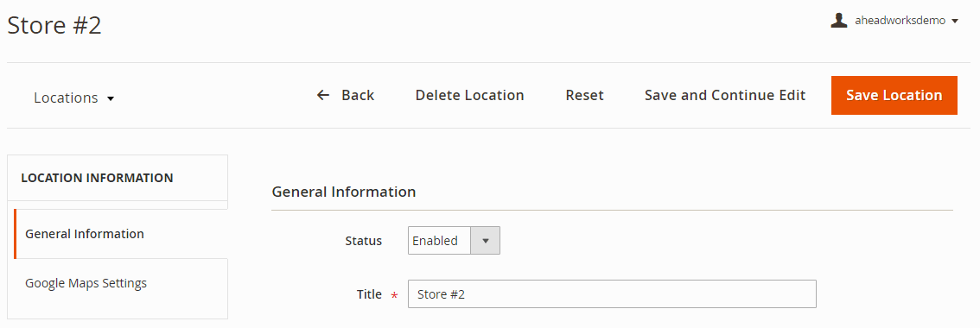The image size is (980, 328).
Task: Open the aheadworksdemo account caret
Action: 954,22
